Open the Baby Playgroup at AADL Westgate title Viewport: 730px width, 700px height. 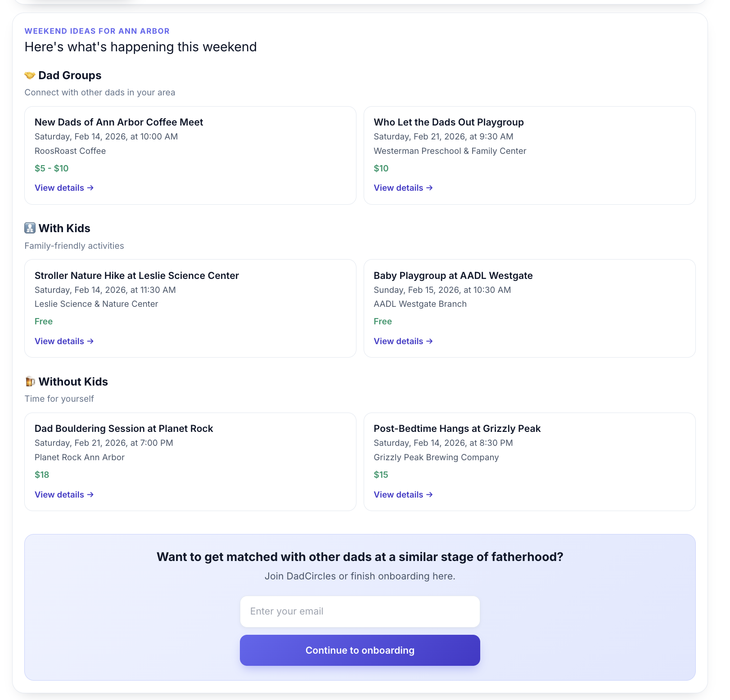[x=453, y=275]
